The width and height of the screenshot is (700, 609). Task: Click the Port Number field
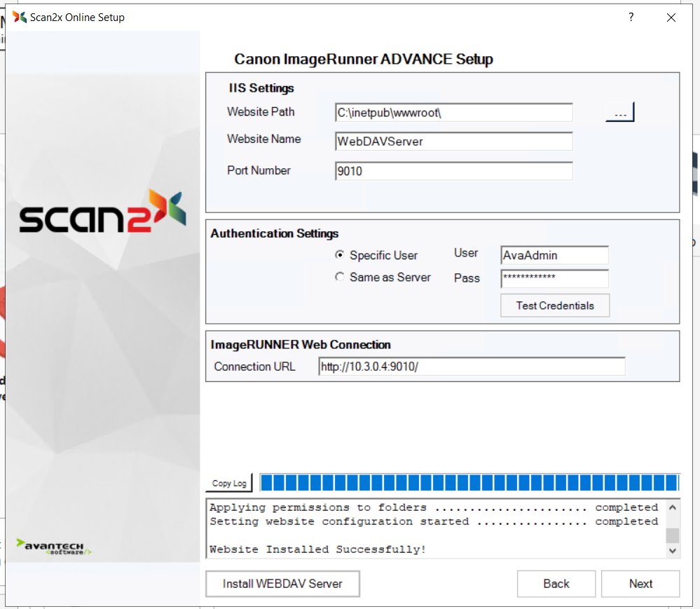(454, 171)
